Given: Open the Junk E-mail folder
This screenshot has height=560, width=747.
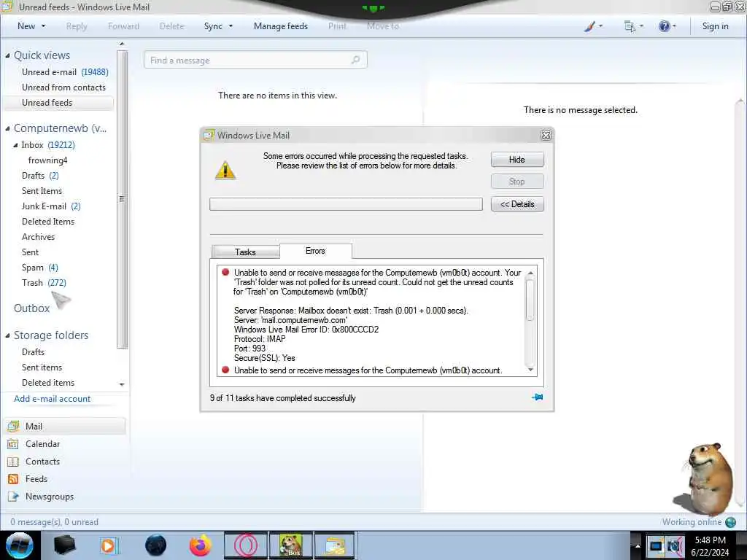Looking at the screenshot, I should tap(51, 206).
